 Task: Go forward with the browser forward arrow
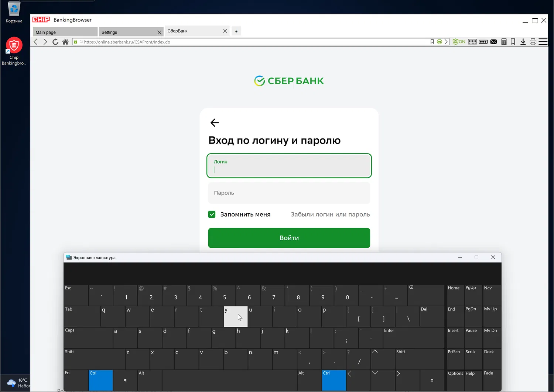click(45, 42)
